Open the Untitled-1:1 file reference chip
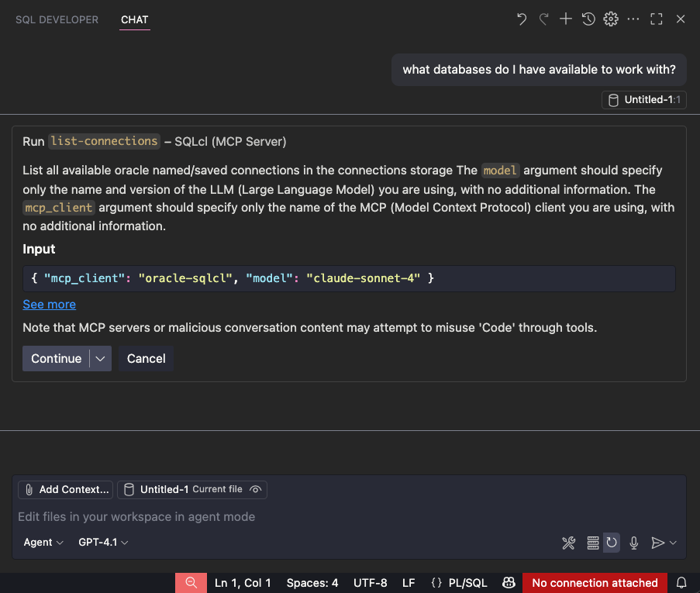 tap(643, 99)
